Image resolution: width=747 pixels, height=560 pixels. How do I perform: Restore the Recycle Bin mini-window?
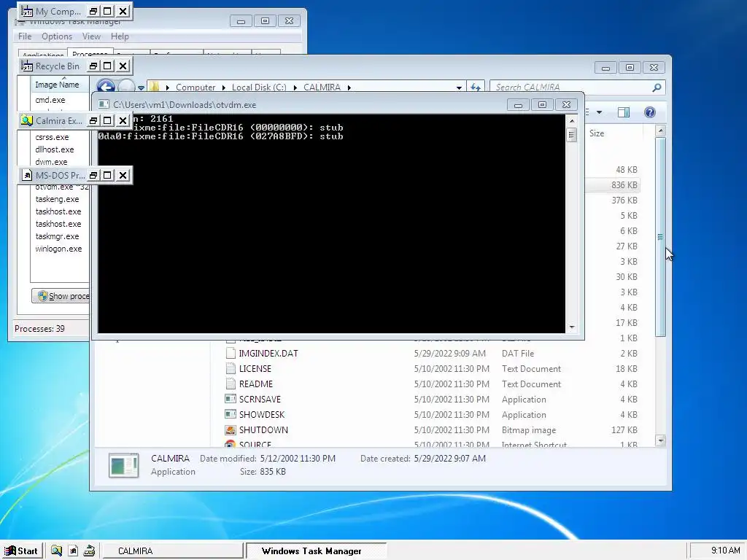(x=93, y=66)
